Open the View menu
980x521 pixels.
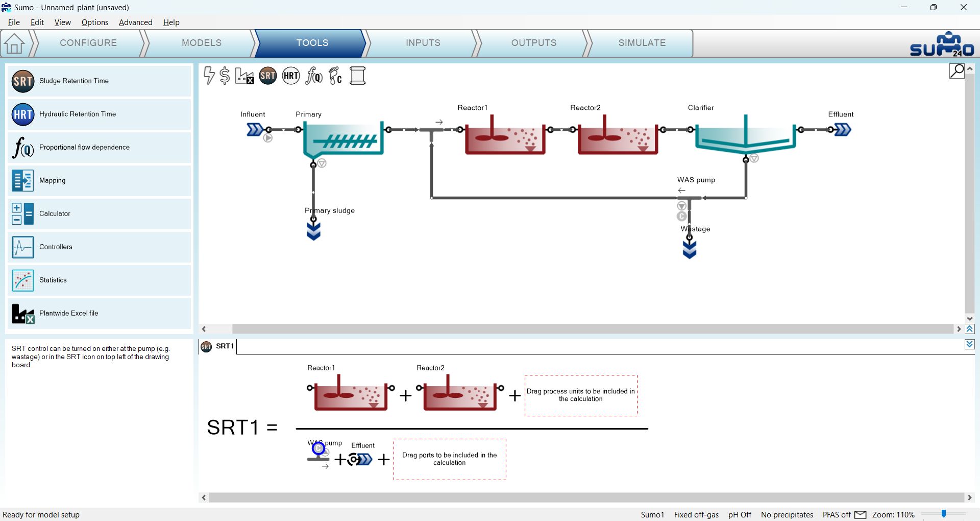click(x=62, y=22)
